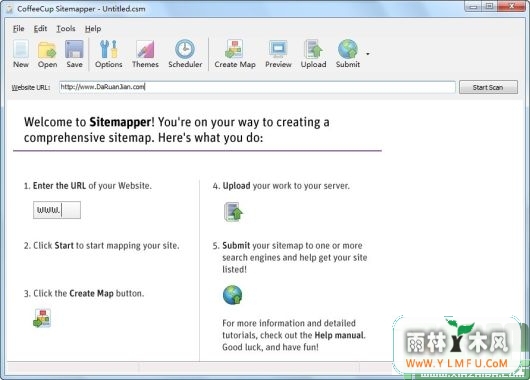Viewport: 530px width, 380px height.
Task: Click the Help manual bold text
Action: point(339,335)
